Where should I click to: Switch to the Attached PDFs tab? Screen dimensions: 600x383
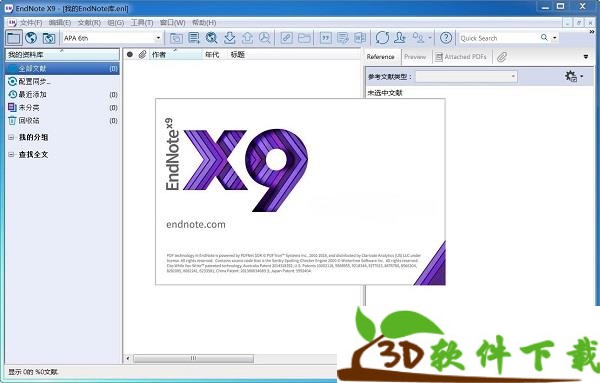click(461, 57)
